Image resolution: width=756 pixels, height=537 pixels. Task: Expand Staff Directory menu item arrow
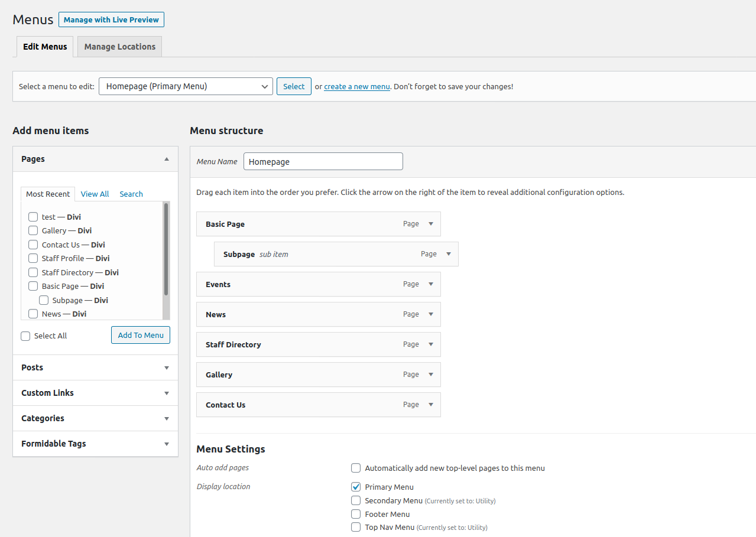431,344
